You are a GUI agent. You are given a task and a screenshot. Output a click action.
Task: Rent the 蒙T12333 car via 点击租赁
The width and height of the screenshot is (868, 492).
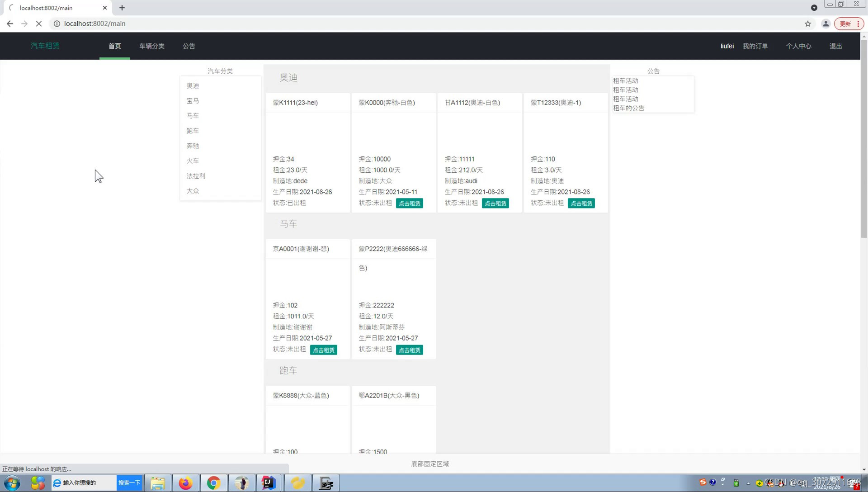tap(581, 203)
